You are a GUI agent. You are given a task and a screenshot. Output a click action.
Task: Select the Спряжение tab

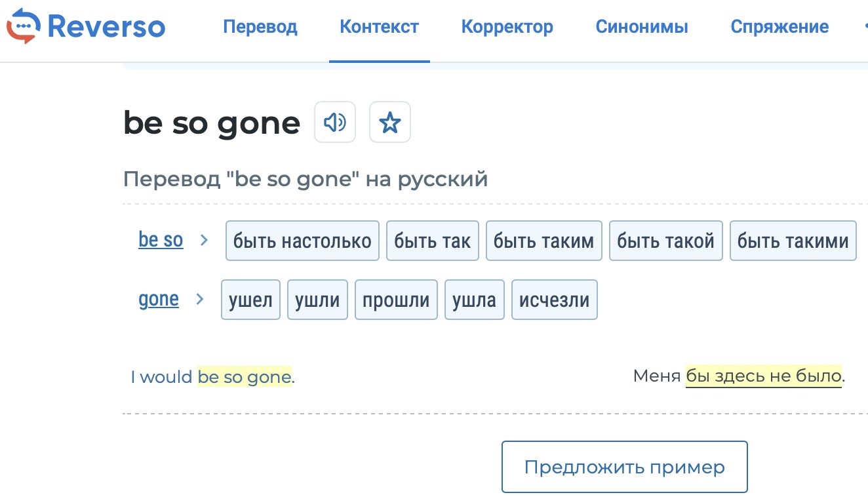click(x=779, y=27)
